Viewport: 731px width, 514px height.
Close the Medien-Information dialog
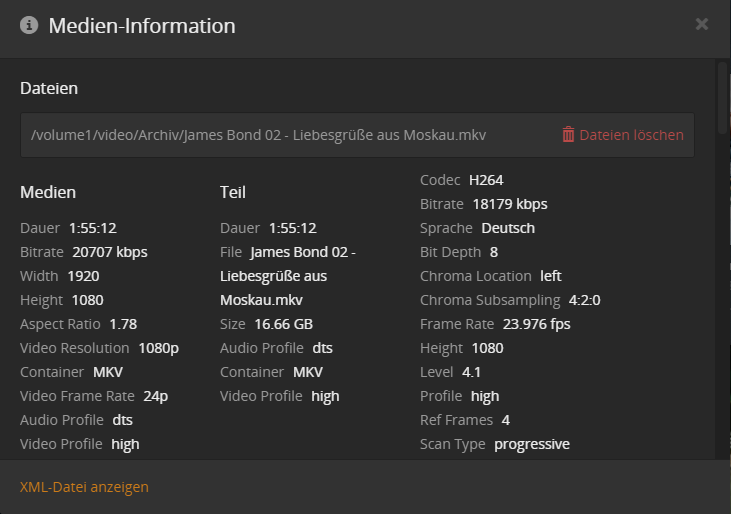pos(702,24)
